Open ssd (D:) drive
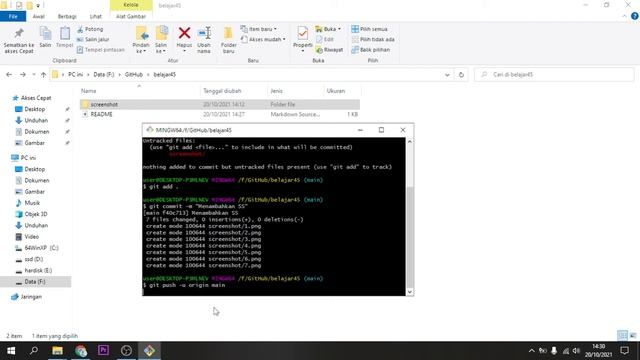640x360 pixels. coord(33,259)
